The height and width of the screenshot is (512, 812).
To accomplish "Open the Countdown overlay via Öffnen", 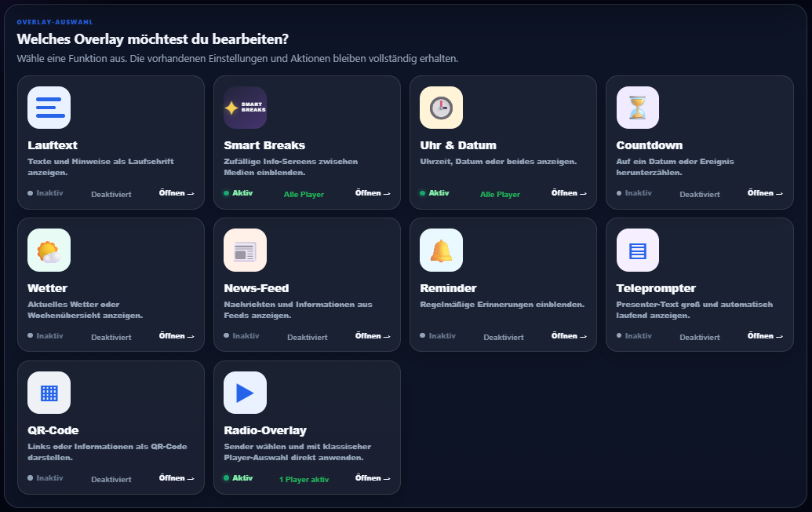I will coord(766,192).
